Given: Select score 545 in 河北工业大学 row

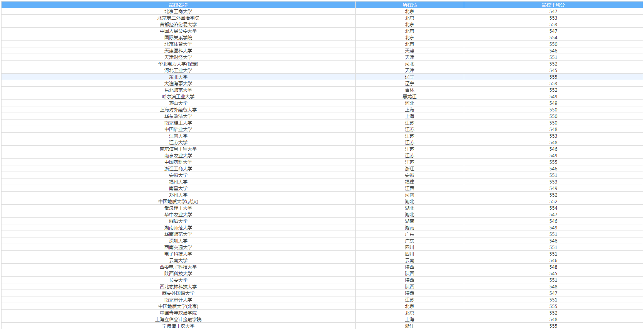Looking at the screenshot, I should click(553, 71).
